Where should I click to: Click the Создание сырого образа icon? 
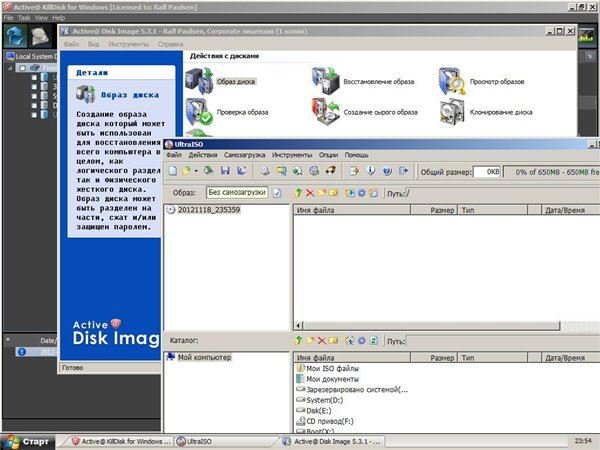click(x=326, y=112)
